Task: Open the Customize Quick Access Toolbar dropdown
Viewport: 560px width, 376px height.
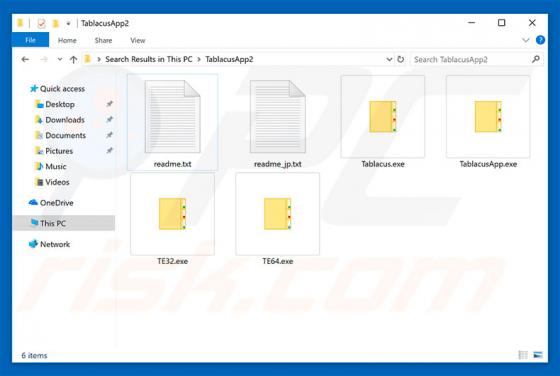Action: click(x=68, y=24)
